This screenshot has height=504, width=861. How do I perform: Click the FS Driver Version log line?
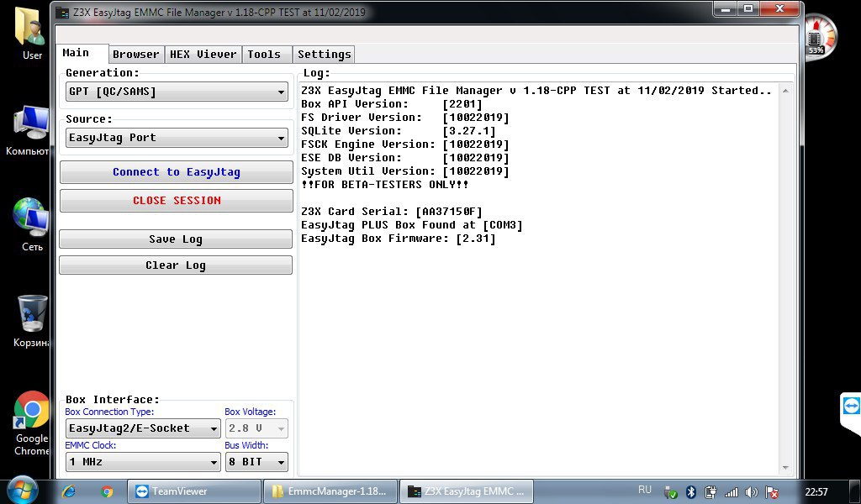point(405,118)
